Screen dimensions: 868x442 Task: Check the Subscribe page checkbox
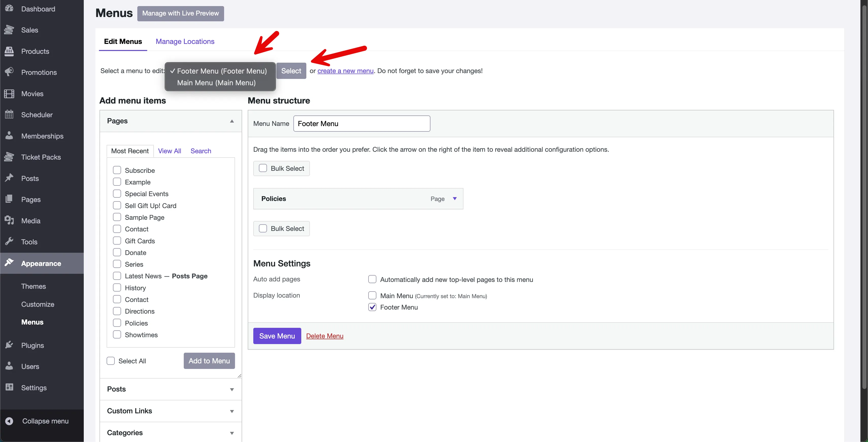pyautogui.click(x=117, y=170)
